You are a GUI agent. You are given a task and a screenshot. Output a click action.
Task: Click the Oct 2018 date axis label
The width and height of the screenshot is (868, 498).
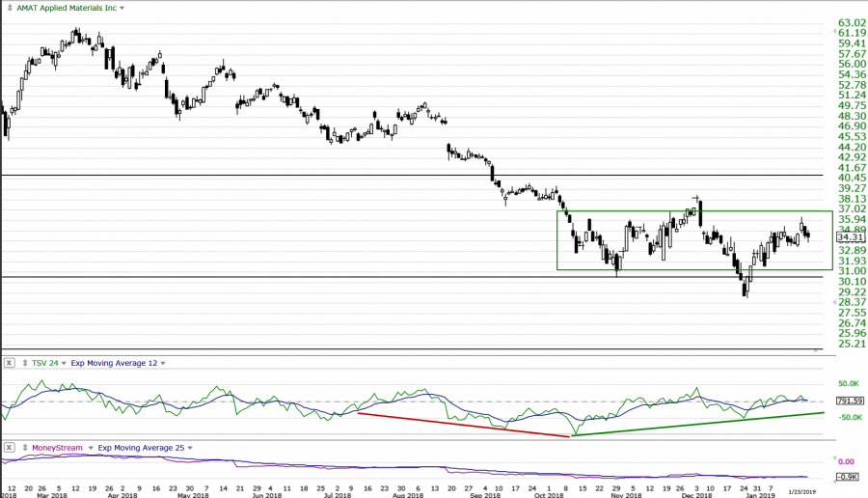pos(549,495)
